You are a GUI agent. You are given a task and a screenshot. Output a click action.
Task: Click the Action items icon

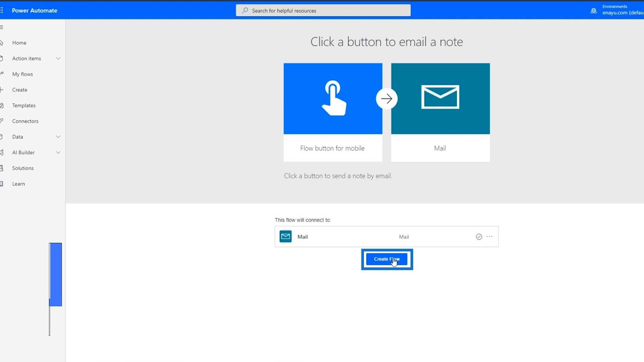[x=2, y=58]
